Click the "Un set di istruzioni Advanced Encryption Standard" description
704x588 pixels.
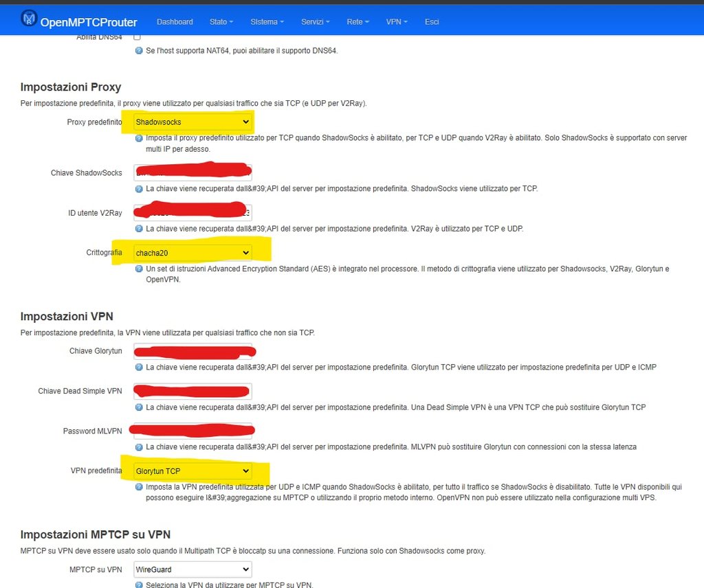[408, 274]
